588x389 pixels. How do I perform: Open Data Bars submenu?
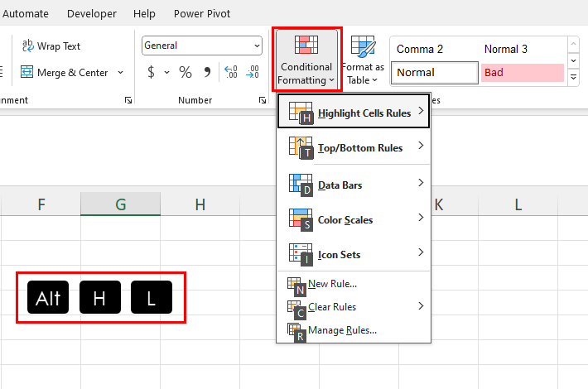pos(354,185)
